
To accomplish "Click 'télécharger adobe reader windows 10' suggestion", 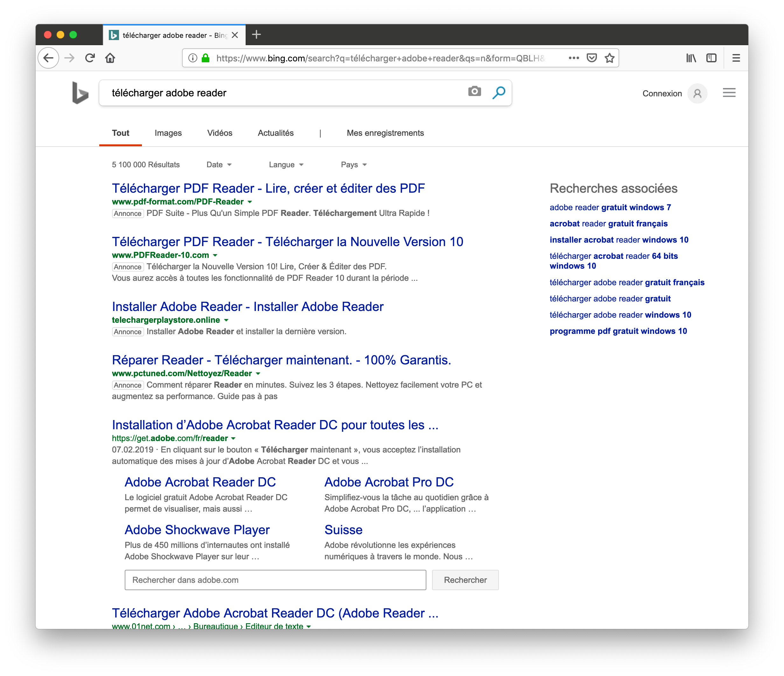I will [620, 315].
